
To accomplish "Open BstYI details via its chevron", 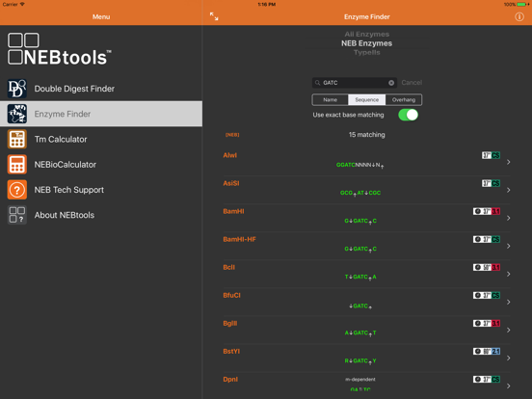I will click(x=508, y=358).
